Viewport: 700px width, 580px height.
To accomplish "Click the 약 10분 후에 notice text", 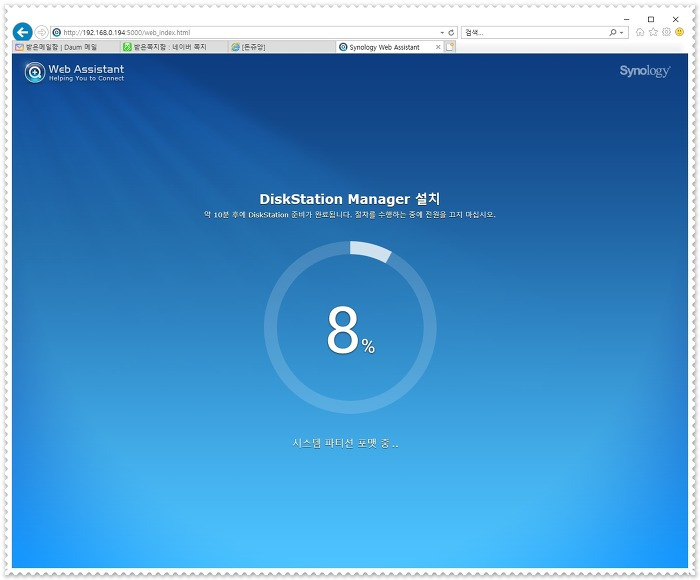I will coord(350,215).
